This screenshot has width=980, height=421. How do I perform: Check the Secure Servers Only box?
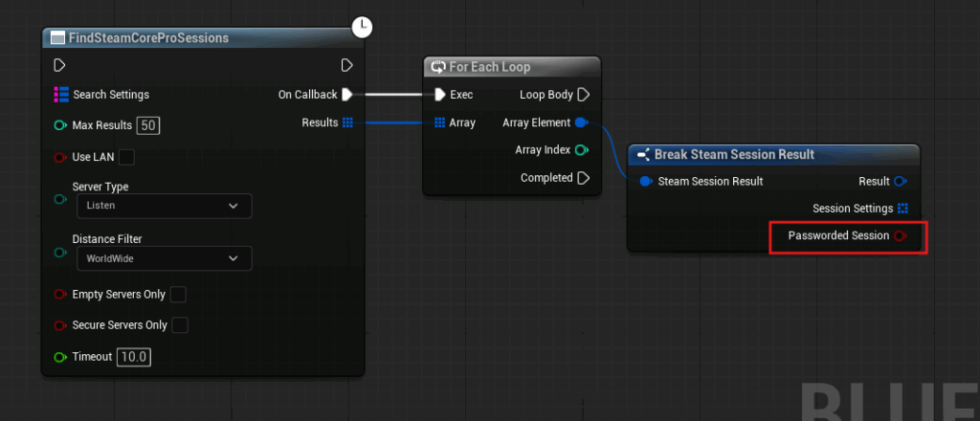pos(180,325)
